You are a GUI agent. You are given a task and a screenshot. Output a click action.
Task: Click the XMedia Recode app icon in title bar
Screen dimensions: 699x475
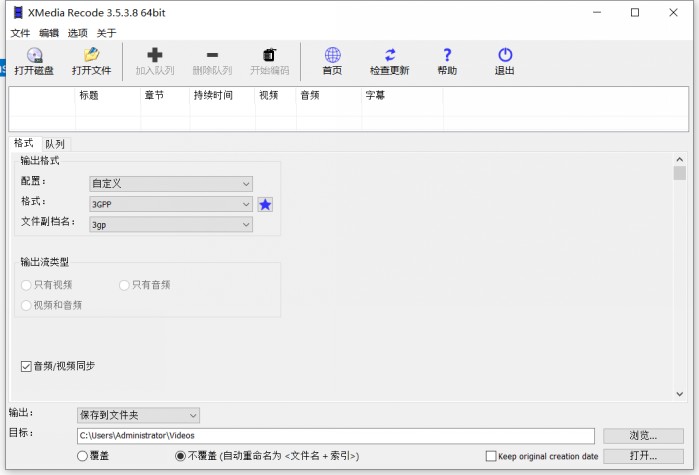click(18, 12)
